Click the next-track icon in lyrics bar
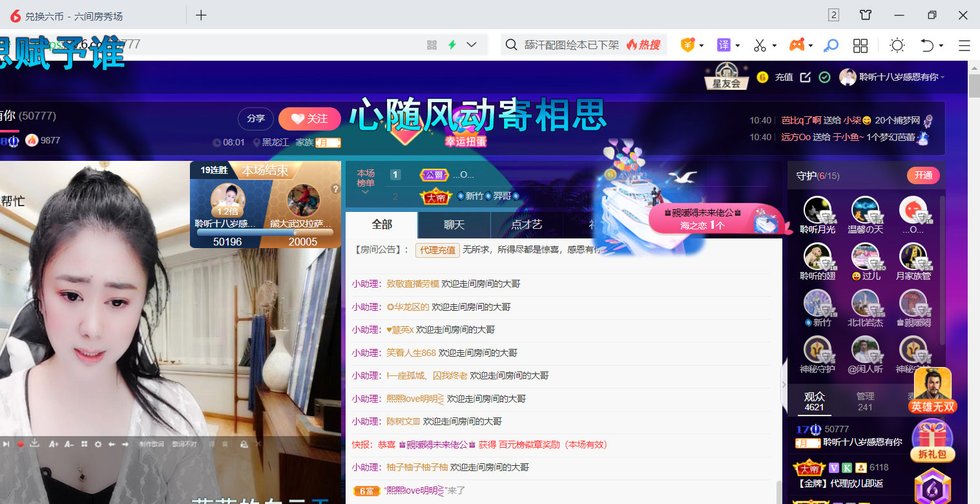Image resolution: width=980 pixels, height=504 pixels. pyautogui.click(x=6, y=444)
